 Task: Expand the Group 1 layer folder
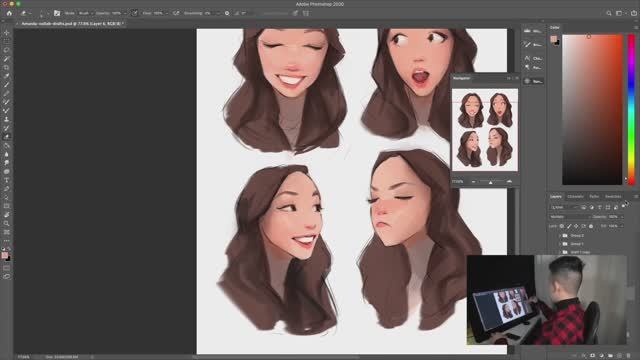point(560,244)
